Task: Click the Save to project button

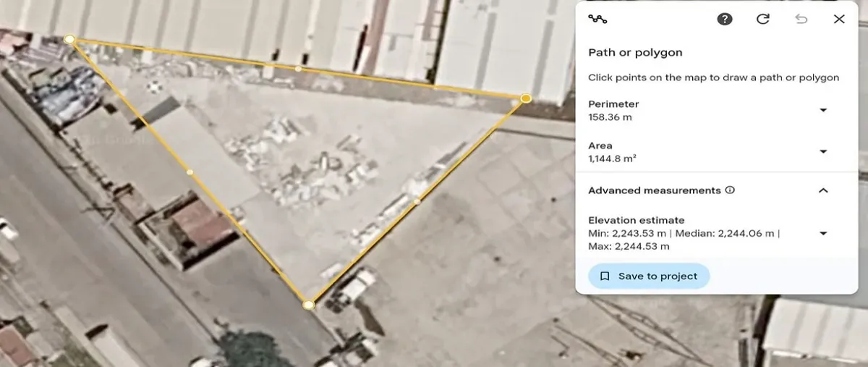Action: coord(649,276)
